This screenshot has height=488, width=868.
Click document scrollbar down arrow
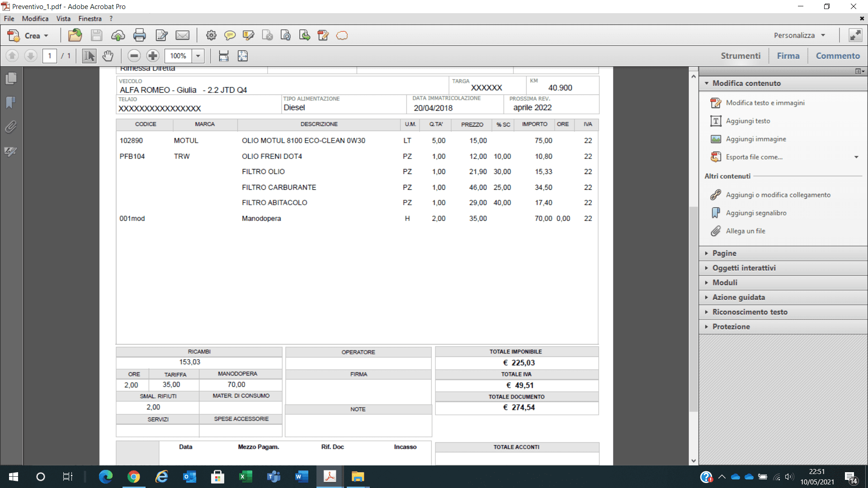[693, 461]
